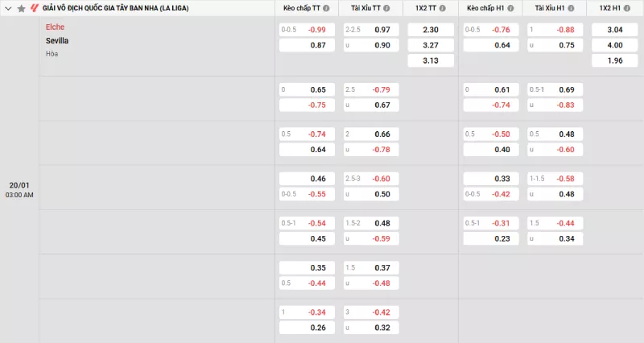Select Kèo chấp H1 odds 0.64
Screen dimensions: 644x343
[491, 45]
